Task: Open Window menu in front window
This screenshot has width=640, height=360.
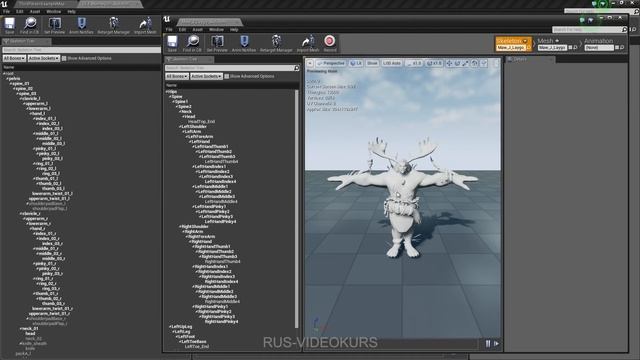Action: 216,29
